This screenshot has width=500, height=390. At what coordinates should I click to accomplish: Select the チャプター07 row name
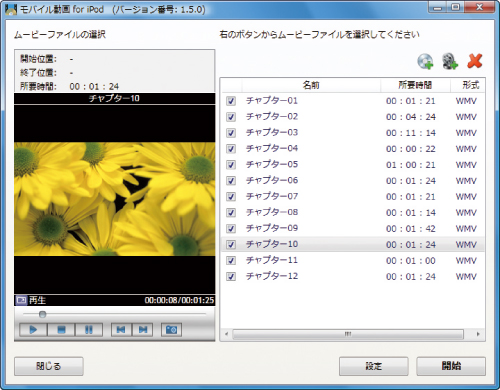tap(272, 196)
